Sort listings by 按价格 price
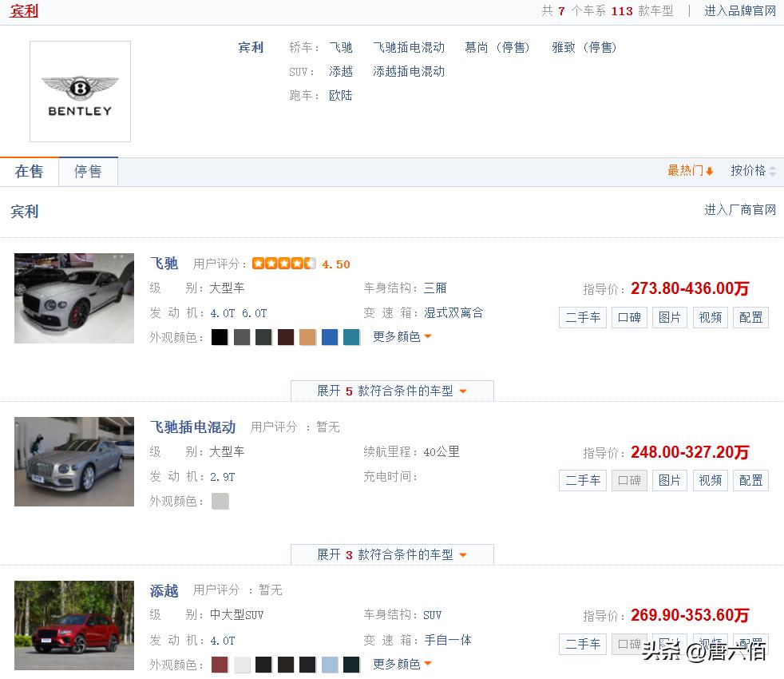This screenshot has height=679, width=784. click(747, 170)
